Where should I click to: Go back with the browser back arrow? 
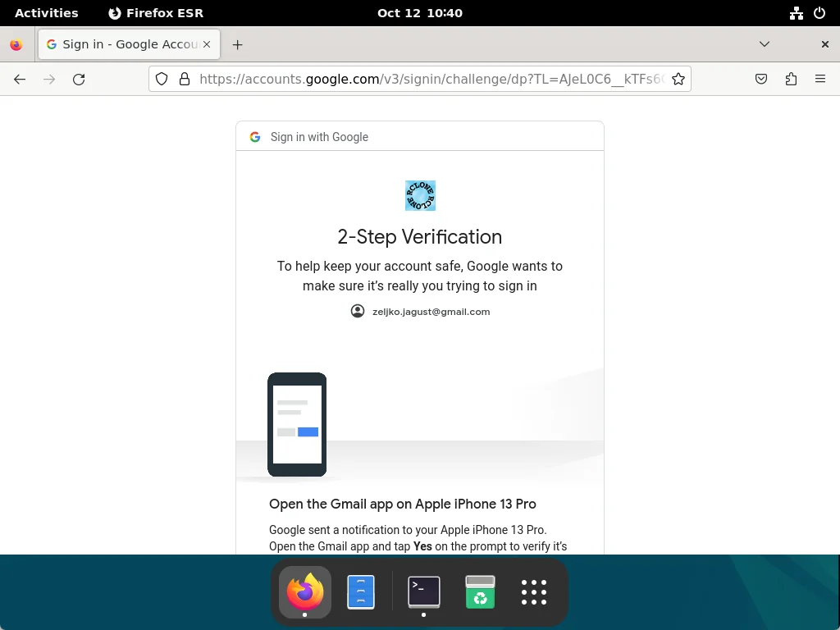tap(20, 80)
